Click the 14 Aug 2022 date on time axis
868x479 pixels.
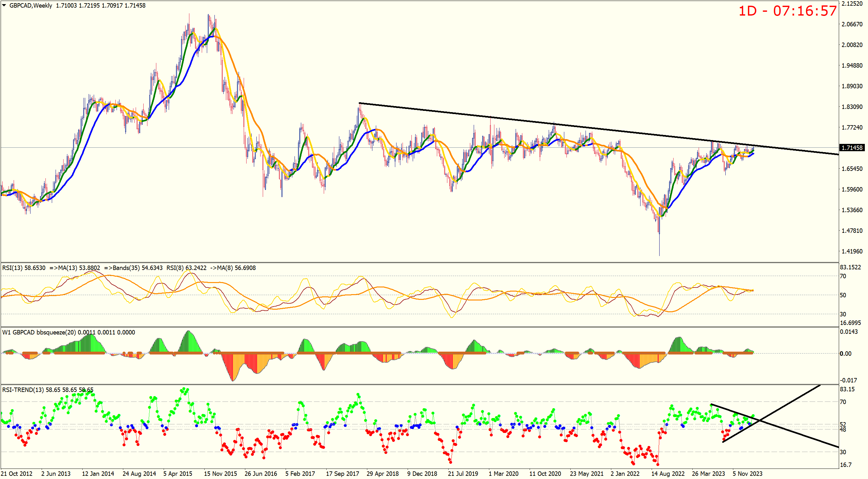pyautogui.click(x=668, y=474)
